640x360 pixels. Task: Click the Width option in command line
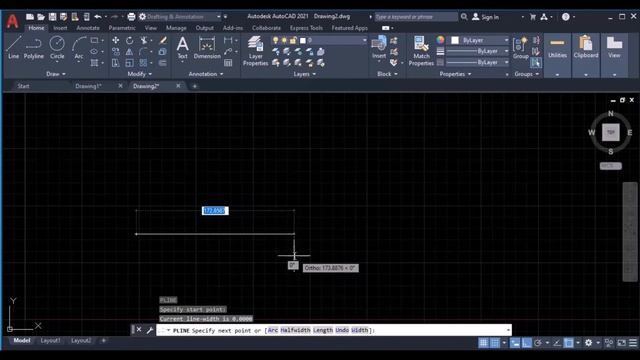pyautogui.click(x=359, y=330)
